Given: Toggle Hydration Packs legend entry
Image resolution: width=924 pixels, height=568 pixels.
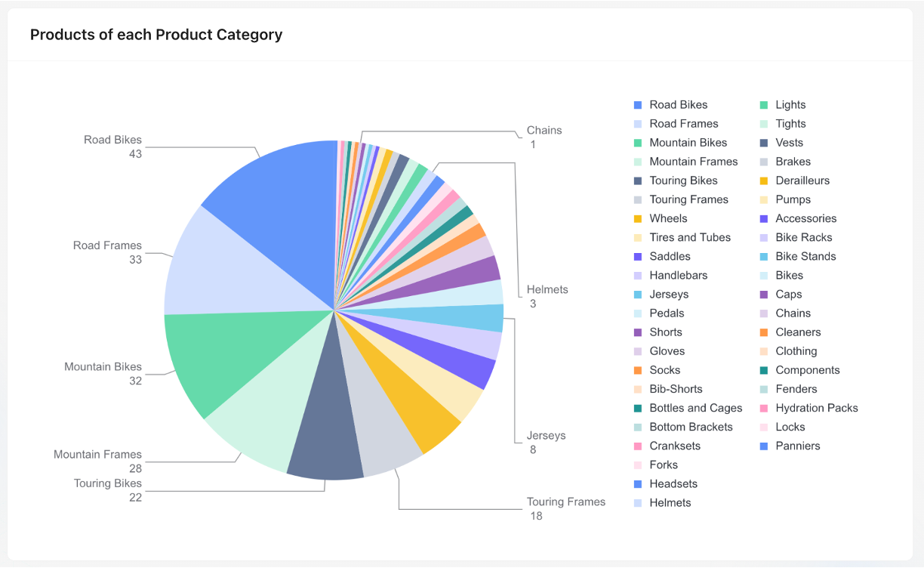Looking at the screenshot, I should (816, 408).
